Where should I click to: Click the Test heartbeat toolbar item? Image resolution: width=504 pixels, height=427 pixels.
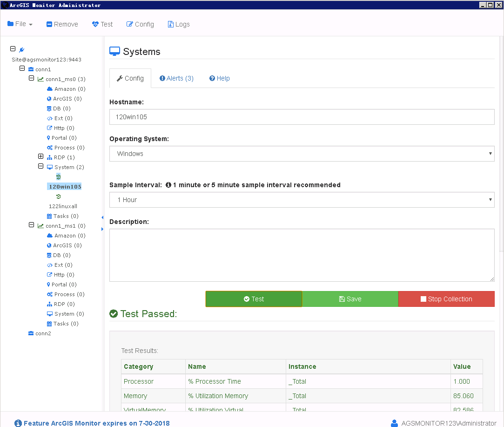[x=102, y=24]
